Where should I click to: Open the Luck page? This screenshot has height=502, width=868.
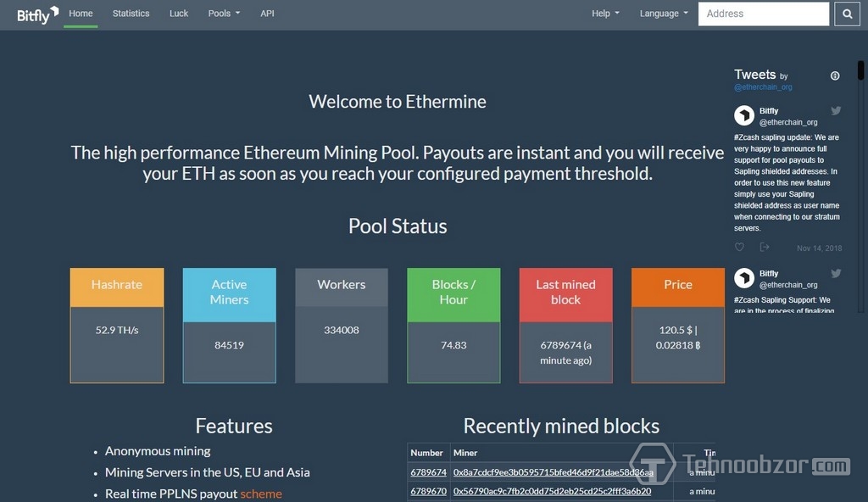pyautogui.click(x=179, y=14)
